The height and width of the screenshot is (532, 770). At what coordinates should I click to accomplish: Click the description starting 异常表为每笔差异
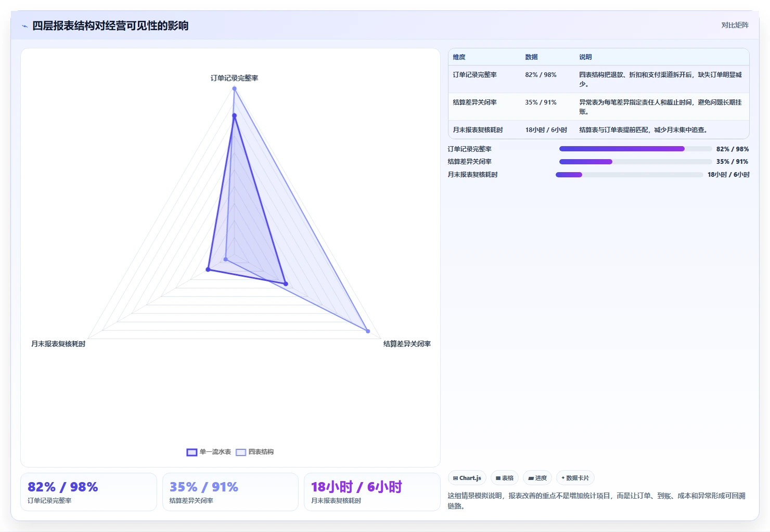click(x=661, y=107)
